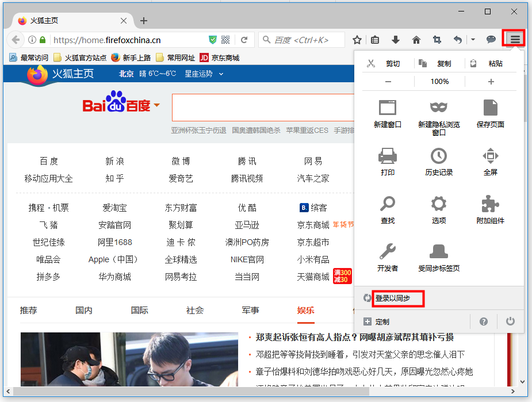Reset zoom via 100% label

tap(439, 82)
